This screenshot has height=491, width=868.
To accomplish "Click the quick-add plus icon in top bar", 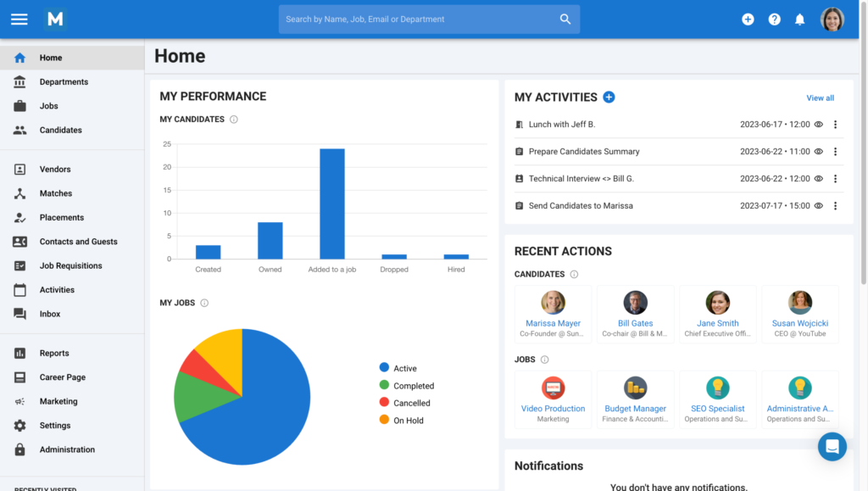I will pyautogui.click(x=748, y=19).
